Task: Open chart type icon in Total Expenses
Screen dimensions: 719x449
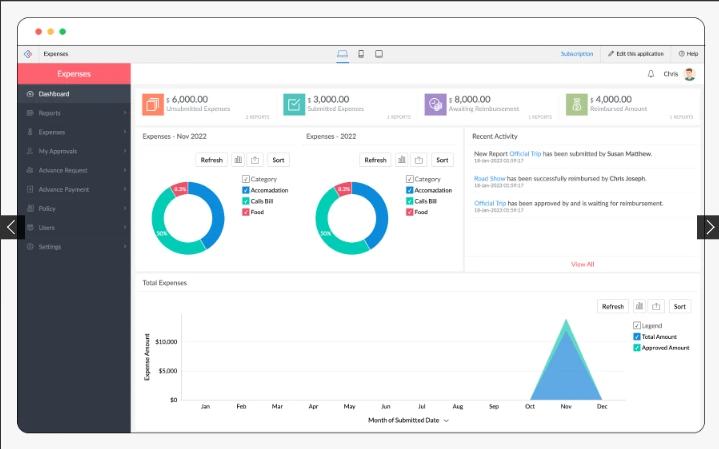Action: tap(639, 306)
